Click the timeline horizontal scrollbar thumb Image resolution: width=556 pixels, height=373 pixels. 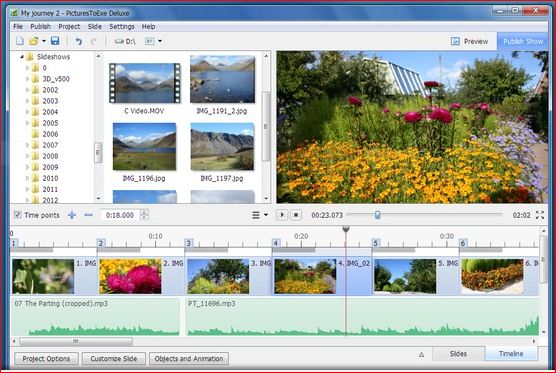76,341
